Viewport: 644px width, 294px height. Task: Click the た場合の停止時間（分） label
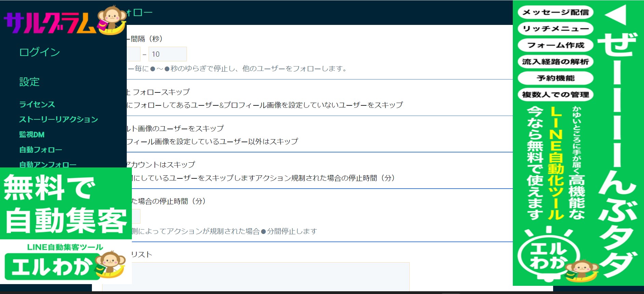pyautogui.click(x=168, y=201)
